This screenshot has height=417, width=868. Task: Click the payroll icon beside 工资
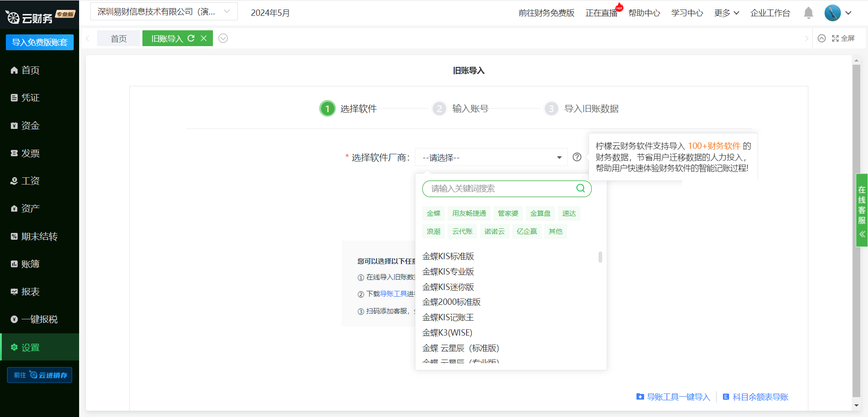[x=14, y=181]
